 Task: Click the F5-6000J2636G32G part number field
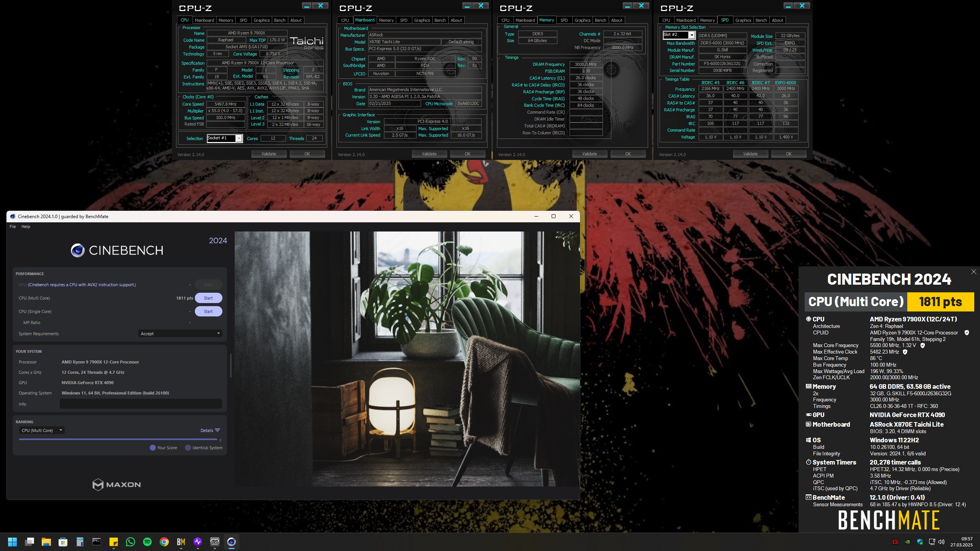[722, 64]
